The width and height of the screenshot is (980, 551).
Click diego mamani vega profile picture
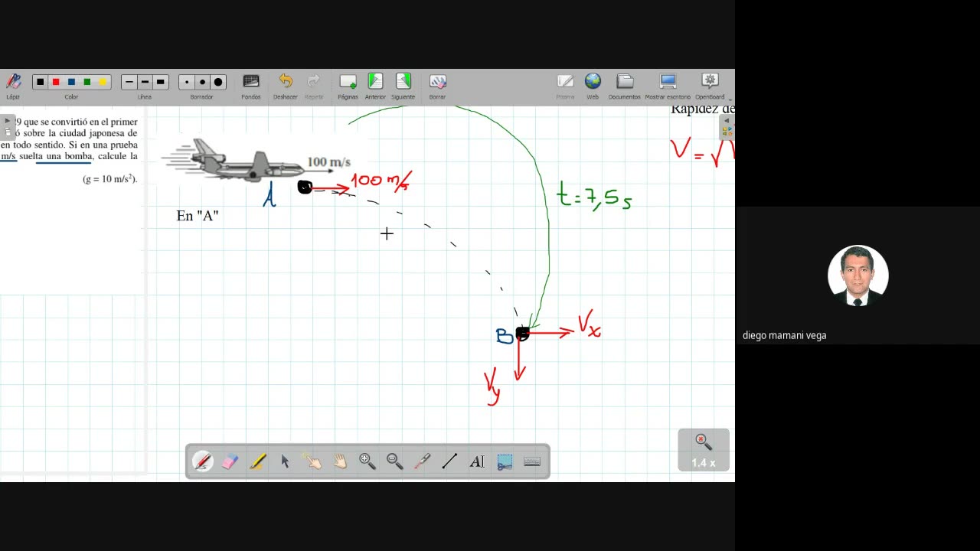pos(857,275)
